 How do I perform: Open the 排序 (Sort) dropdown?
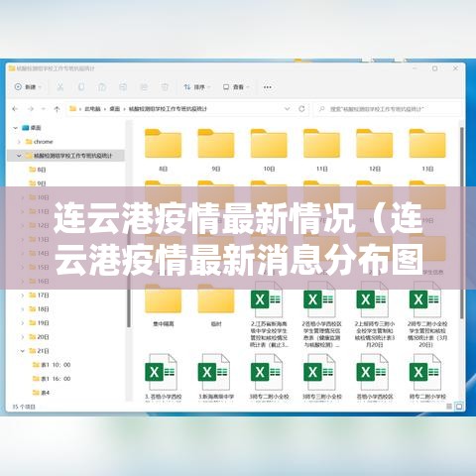coord(197,87)
